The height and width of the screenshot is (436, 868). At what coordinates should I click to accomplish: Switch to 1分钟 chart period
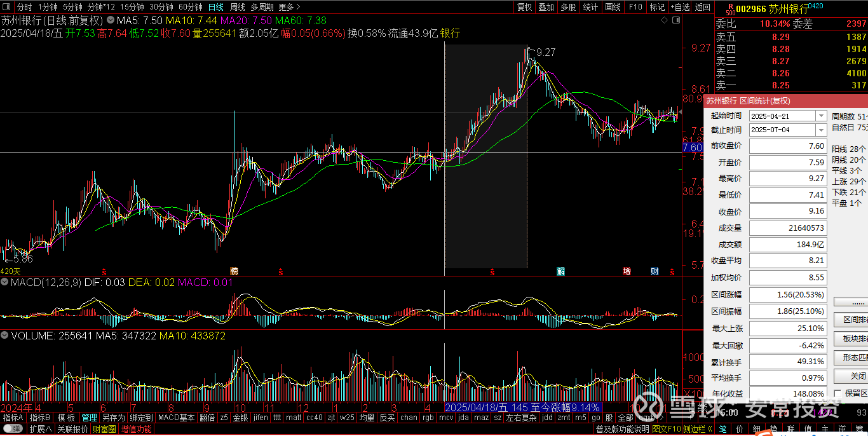click(x=48, y=7)
